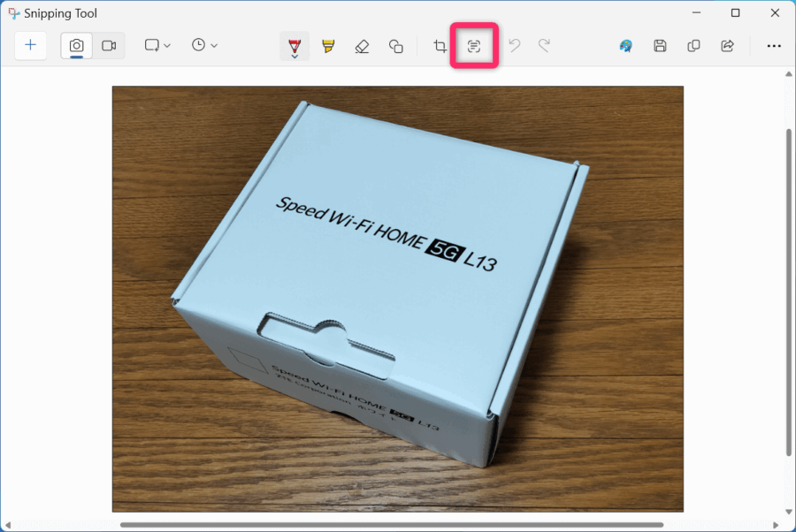Open the image in Paint
Viewport: 796px width, 532px height.
(x=625, y=45)
